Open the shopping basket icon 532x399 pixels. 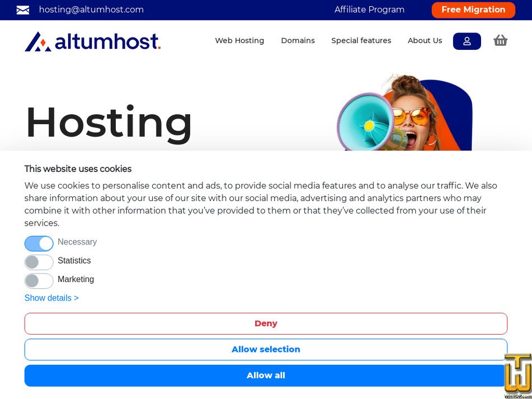[x=500, y=40]
